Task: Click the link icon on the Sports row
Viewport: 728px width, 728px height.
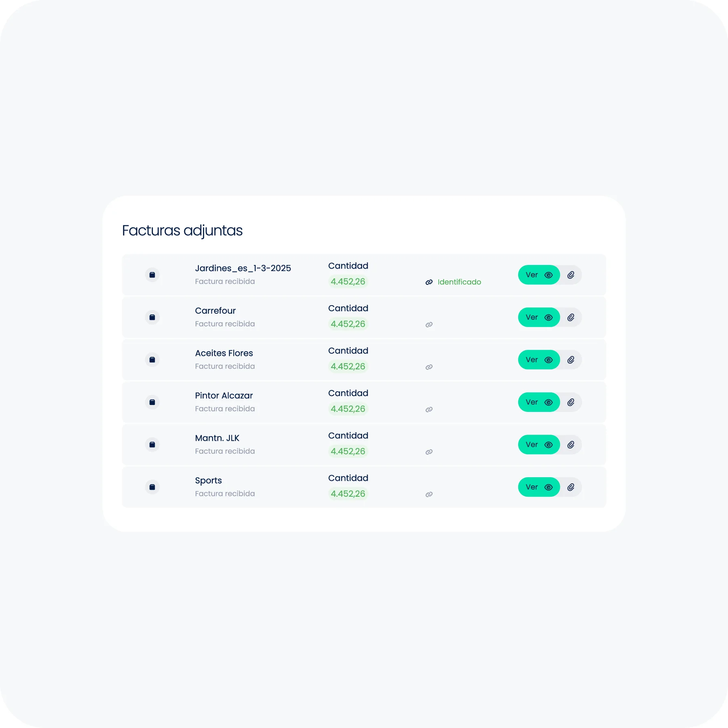Action: coord(429,494)
